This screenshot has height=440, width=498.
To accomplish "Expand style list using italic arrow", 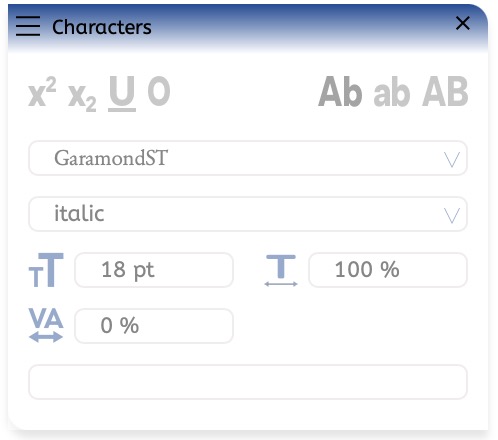I will tap(452, 216).
